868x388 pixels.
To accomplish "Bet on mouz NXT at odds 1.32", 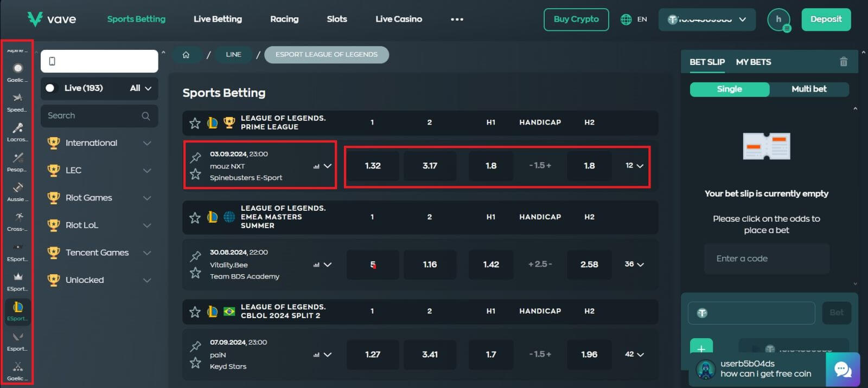I will click(x=373, y=166).
